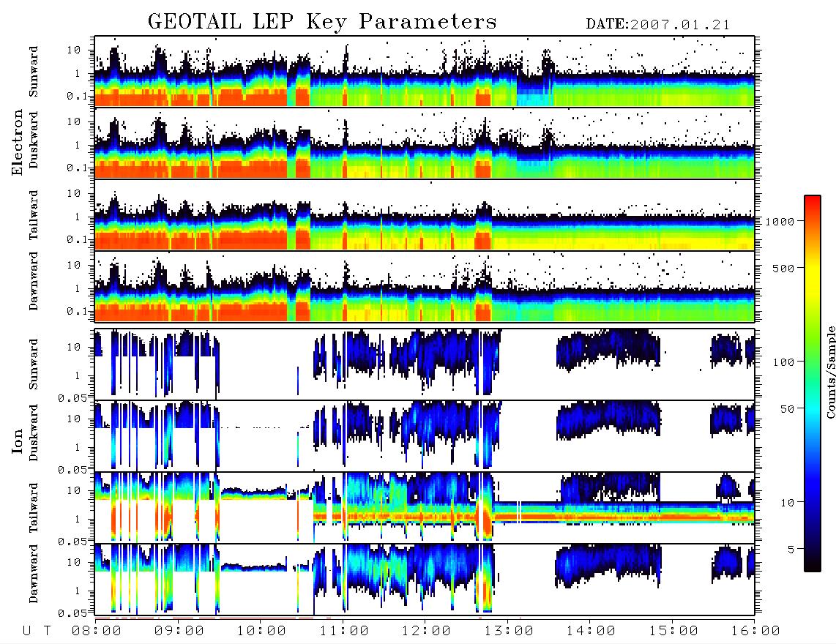
Task: Click the 16:00 time axis label
Action: click(x=755, y=632)
